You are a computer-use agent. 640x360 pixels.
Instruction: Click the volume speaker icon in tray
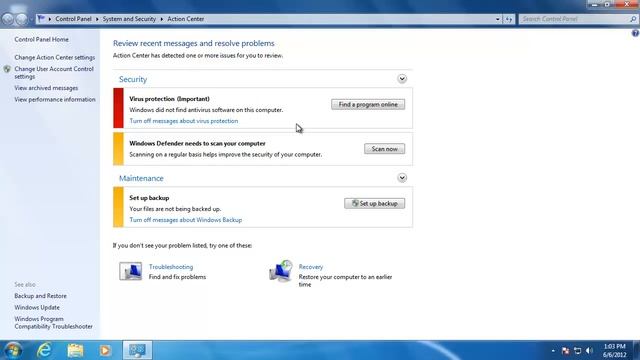click(x=589, y=351)
